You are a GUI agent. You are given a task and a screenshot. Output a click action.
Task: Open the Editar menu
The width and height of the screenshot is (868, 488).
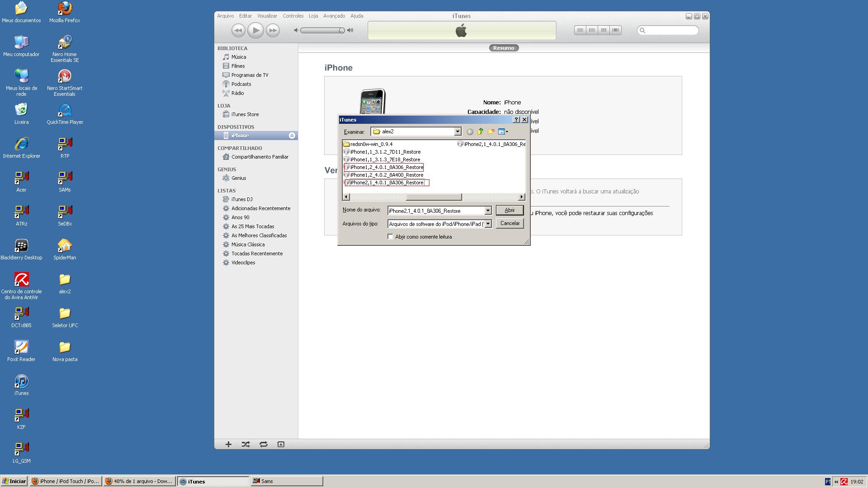click(245, 16)
